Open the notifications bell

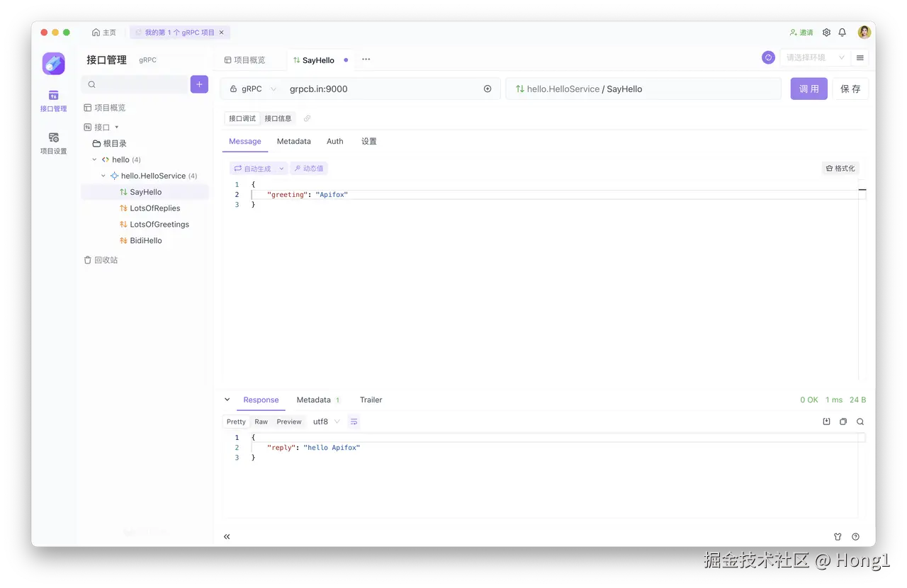pos(843,33)
